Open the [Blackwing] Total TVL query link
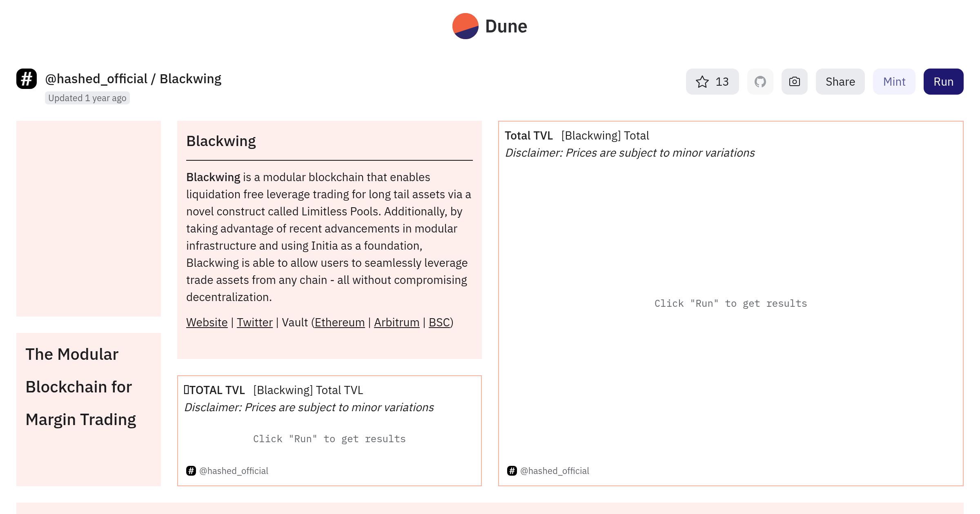980x514 pixels. click(308, 390)
